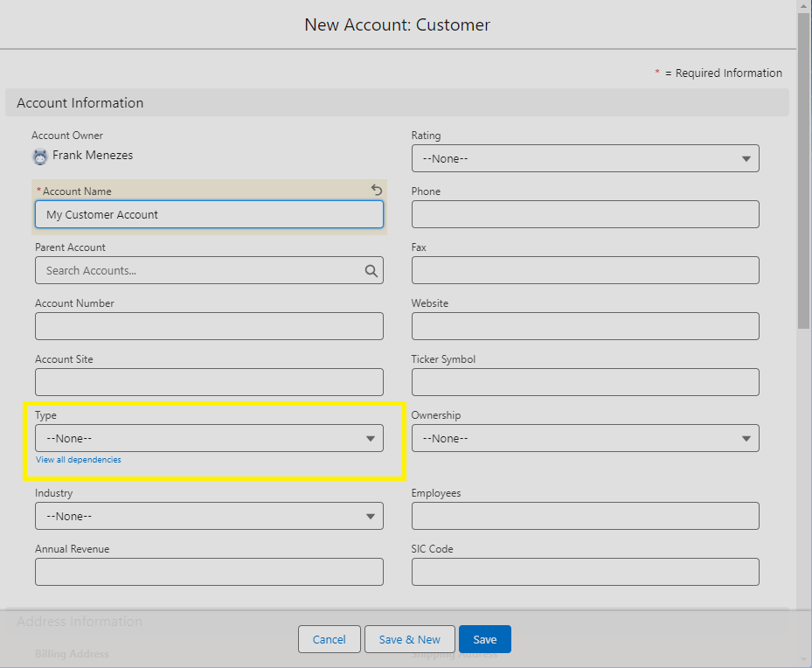The width and height of the screenshot is (812, 668).
Task: Click the SIC Code input field
Action: pos(585,572)
